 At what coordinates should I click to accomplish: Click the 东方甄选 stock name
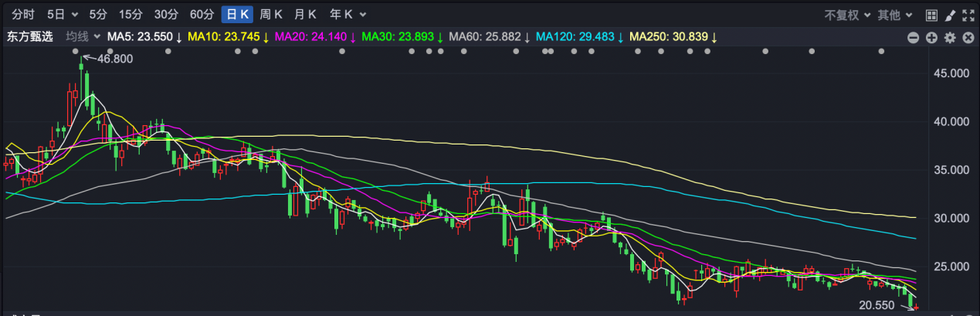[29, 36]
